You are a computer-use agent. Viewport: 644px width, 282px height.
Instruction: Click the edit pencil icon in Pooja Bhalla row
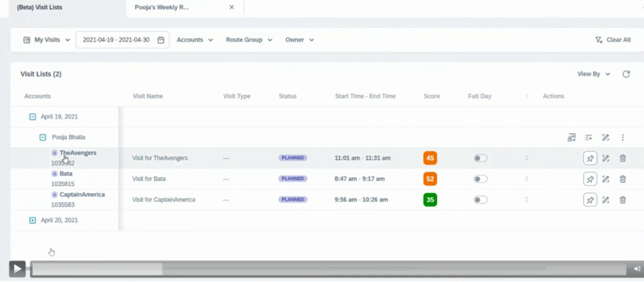pos(605,138)
